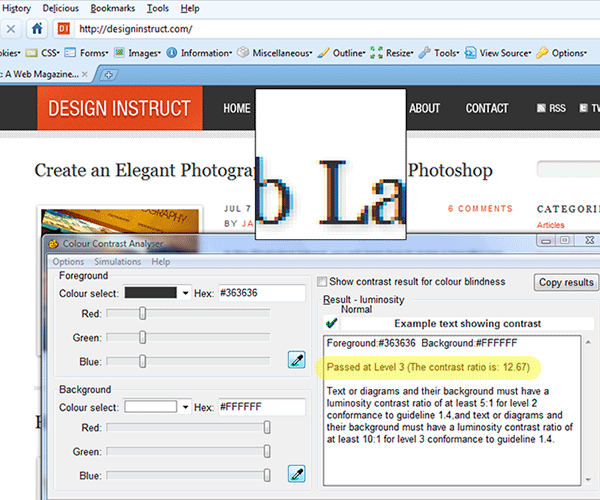Click the Miscellaneous cube icon
600x500 pixels.
pos(243,52)
